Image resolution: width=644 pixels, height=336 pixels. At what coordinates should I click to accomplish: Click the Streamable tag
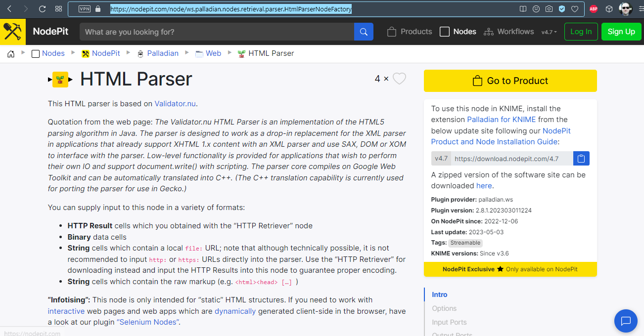(465, 243)
